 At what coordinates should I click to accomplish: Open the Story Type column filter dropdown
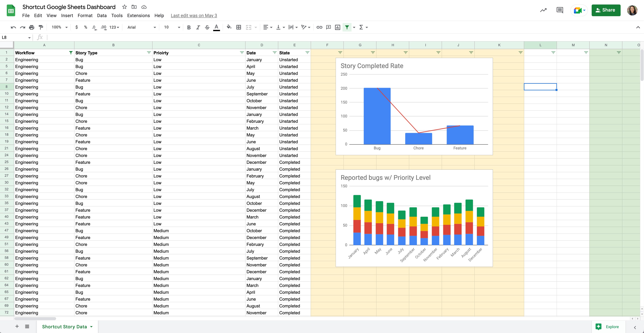click(x=149, y=53)
